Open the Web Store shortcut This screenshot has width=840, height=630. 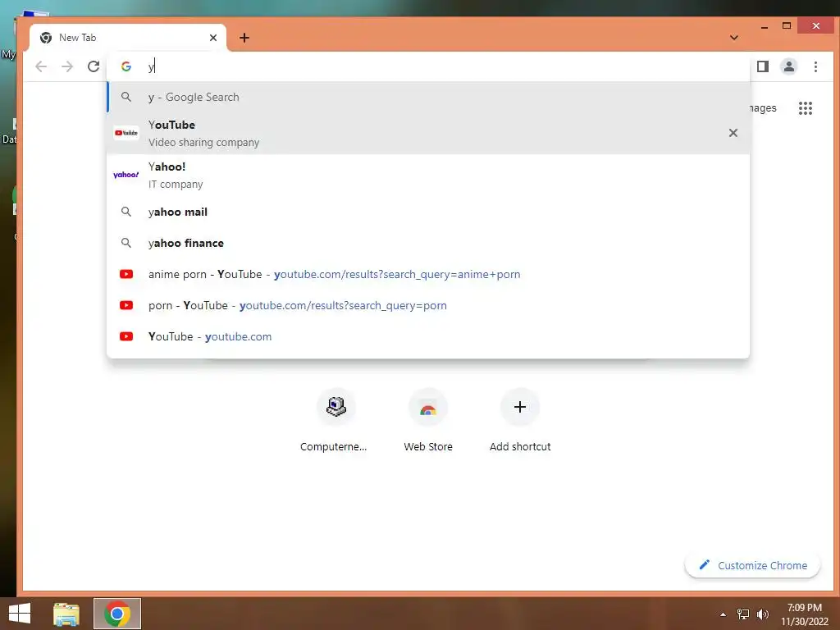428,421
